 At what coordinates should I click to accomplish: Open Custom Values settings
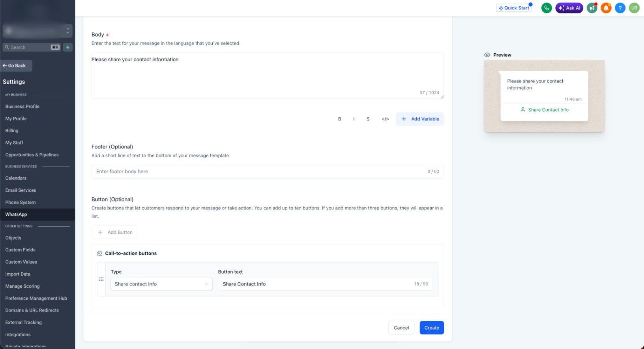21,262
